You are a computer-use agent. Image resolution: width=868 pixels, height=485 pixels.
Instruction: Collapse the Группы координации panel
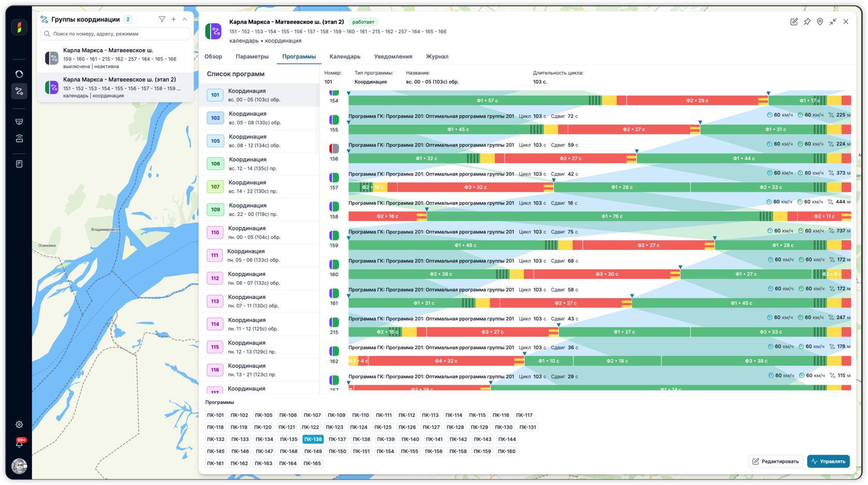184,20
